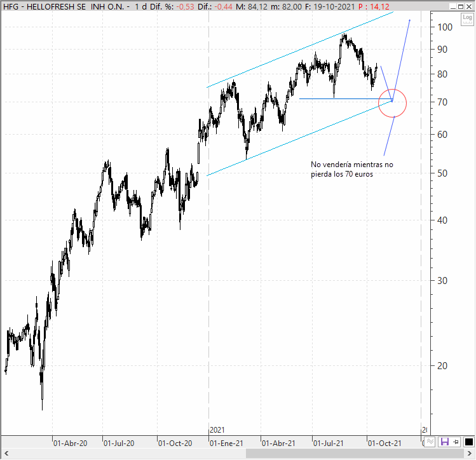The image size is (476, 460).
Task: Click the 'No vendería mientras no' annotation text
Action: click(352, 165)
